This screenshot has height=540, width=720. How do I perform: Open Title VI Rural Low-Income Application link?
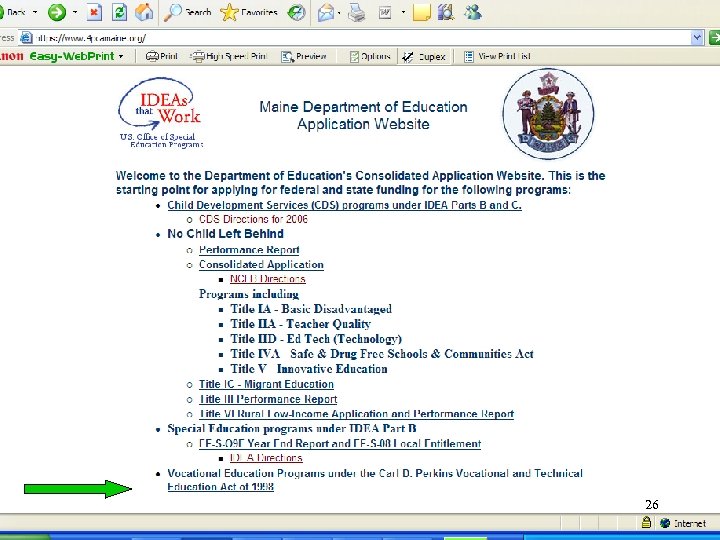point(356,414)
